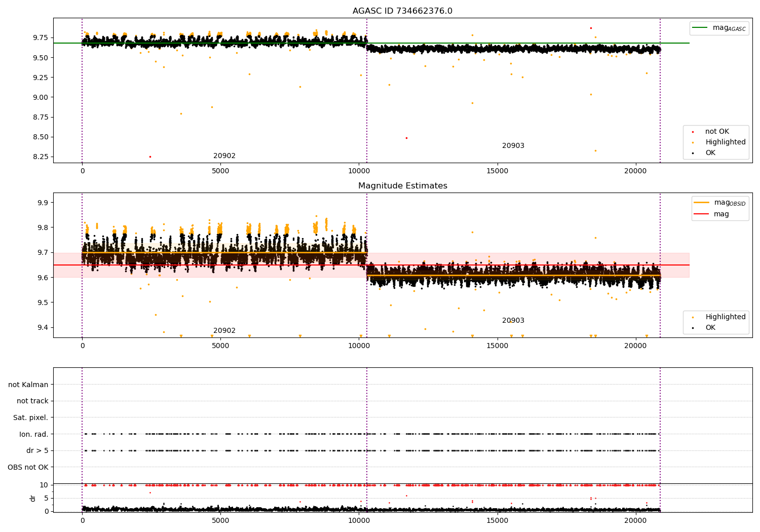This screenshot has height=532, width=760.
Task: Click the '20902' obsid label in top plot
Action: [x=224, y=156]
